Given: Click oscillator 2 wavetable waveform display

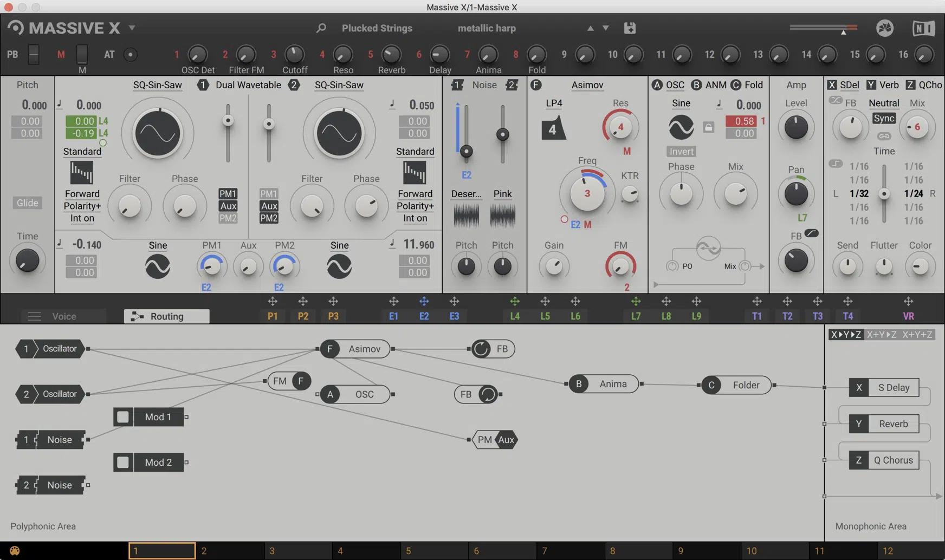Looking at the screenshot, I should pos(339,133).
